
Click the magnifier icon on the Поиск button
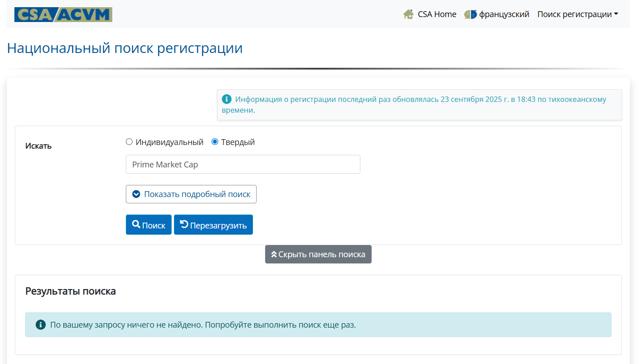coord(136,224)
